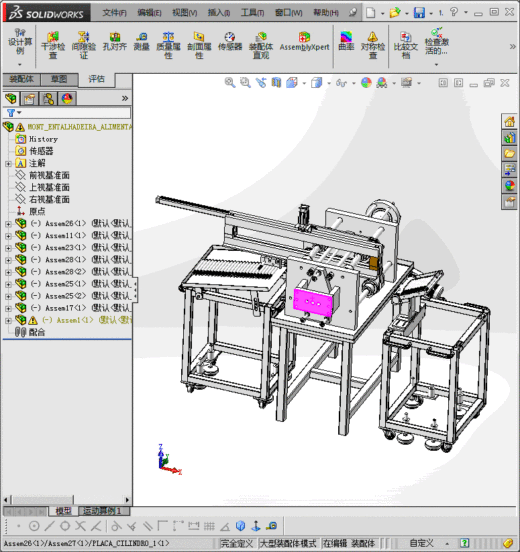Viewport: 520px width, 552px height.
Task: Open the 窗口(W) menu
Action: point(289,13)
